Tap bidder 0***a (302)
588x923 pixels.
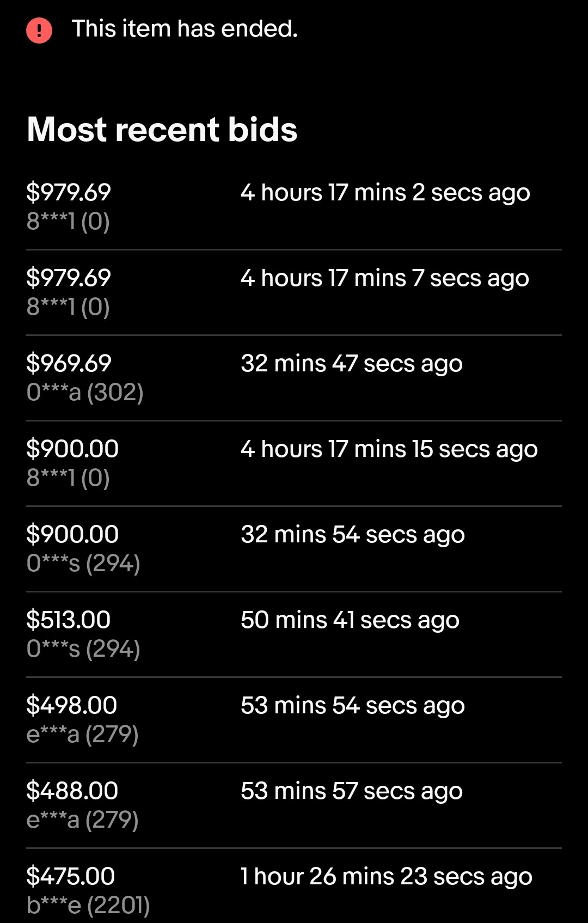pyautogui.click(x=85, y=392)
